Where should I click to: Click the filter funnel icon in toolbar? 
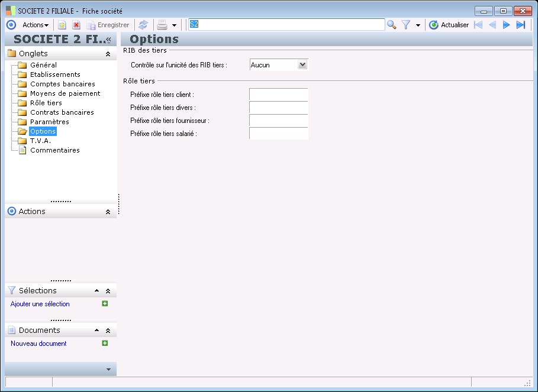(406, 25)
